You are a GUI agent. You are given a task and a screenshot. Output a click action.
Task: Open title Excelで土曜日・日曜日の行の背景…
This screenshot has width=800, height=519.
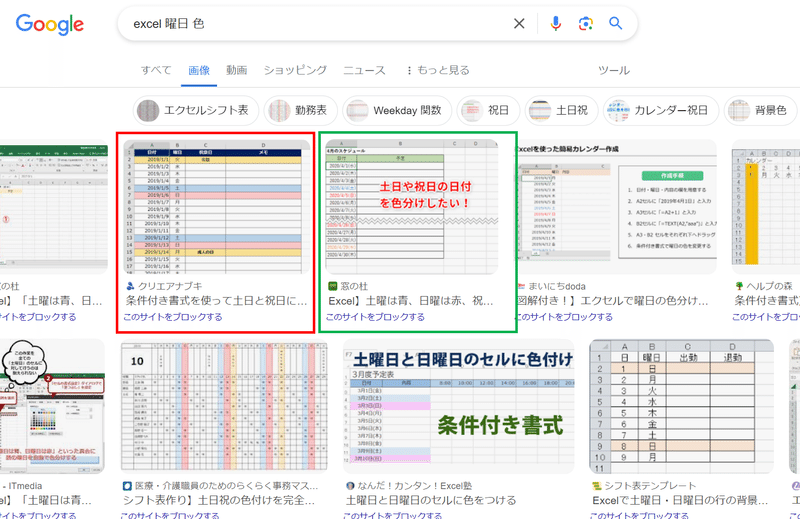[680, 500]
